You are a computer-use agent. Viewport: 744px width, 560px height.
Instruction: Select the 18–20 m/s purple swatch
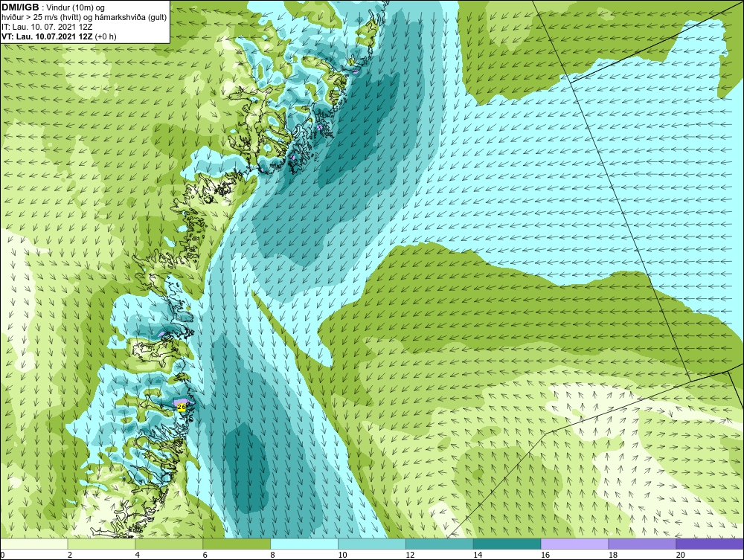(x=643, y=544)
